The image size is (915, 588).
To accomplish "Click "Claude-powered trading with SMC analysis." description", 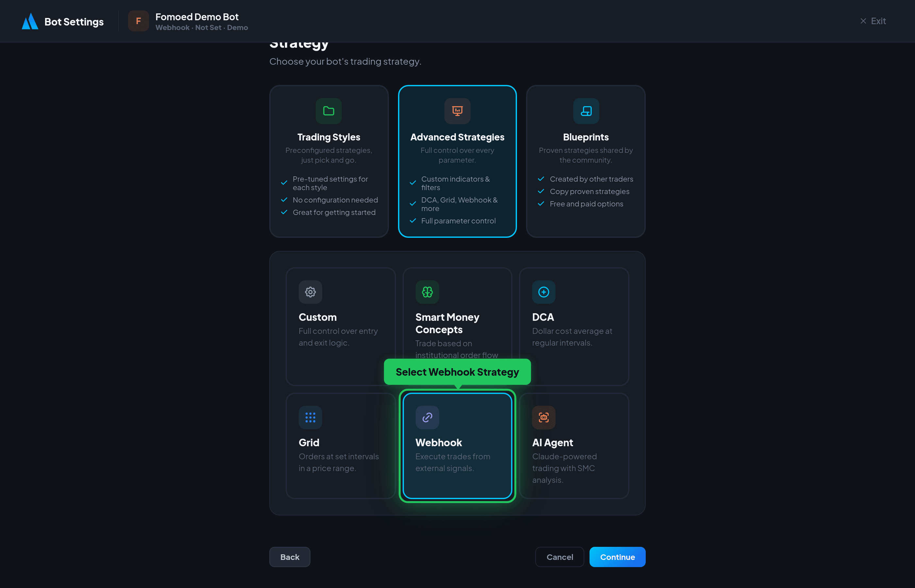I will [564, 468].
